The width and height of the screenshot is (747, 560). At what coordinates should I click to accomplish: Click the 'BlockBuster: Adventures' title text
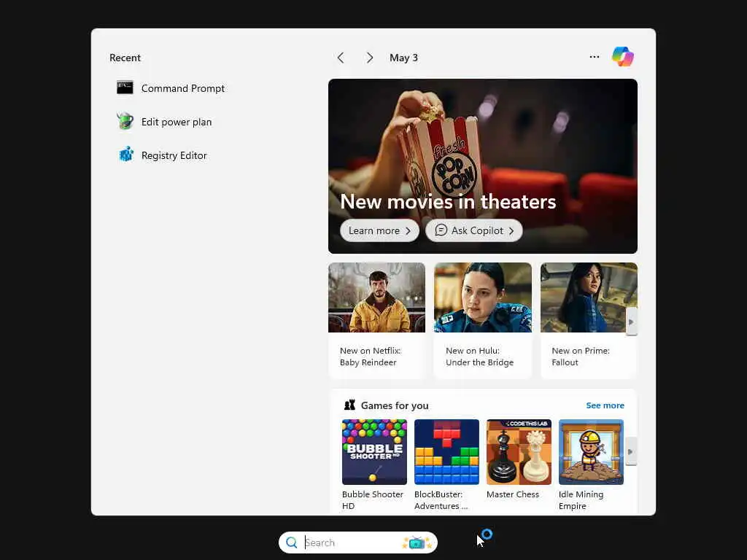pyautogui.click(x=441, y=500)
